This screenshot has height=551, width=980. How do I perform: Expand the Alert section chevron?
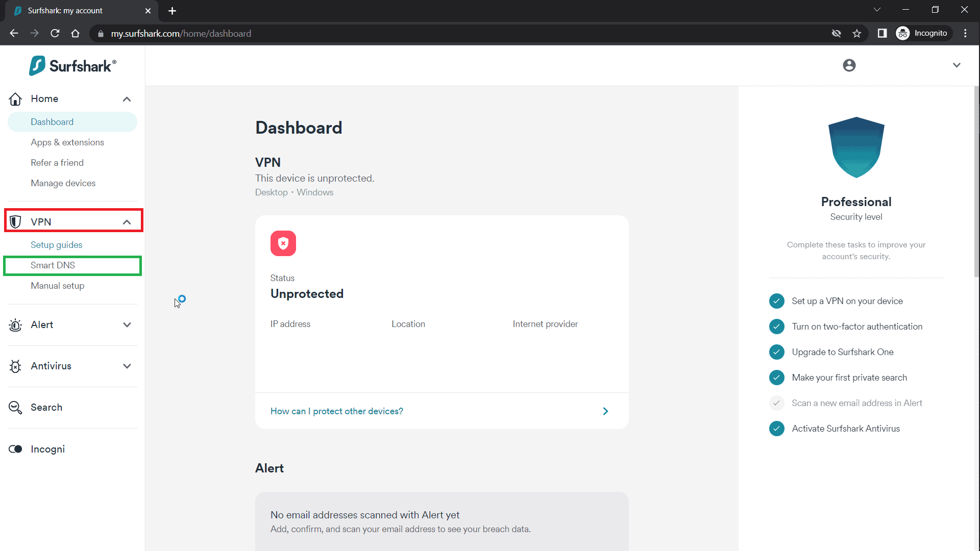click(x=127, y=325)
